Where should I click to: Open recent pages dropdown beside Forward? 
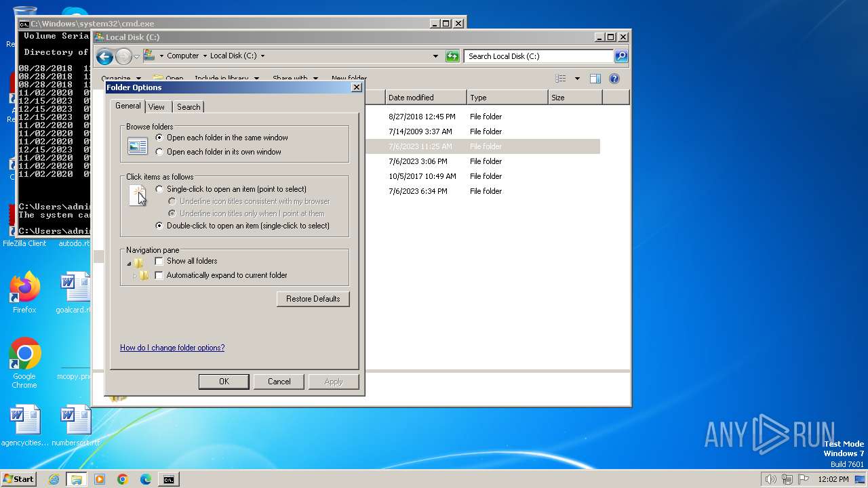(136, 56)
